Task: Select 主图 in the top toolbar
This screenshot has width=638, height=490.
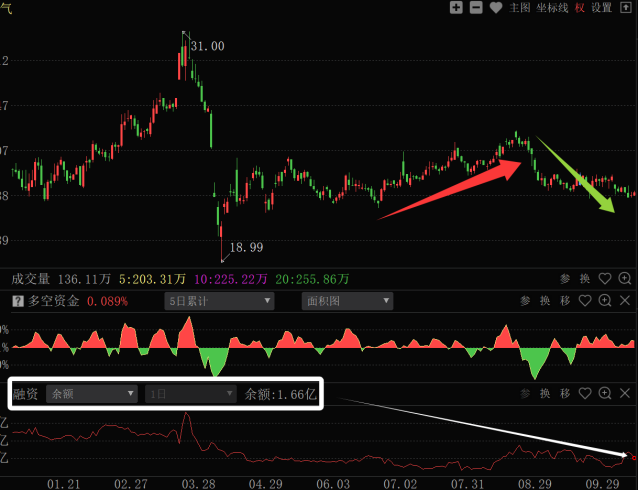Action: 519,8
